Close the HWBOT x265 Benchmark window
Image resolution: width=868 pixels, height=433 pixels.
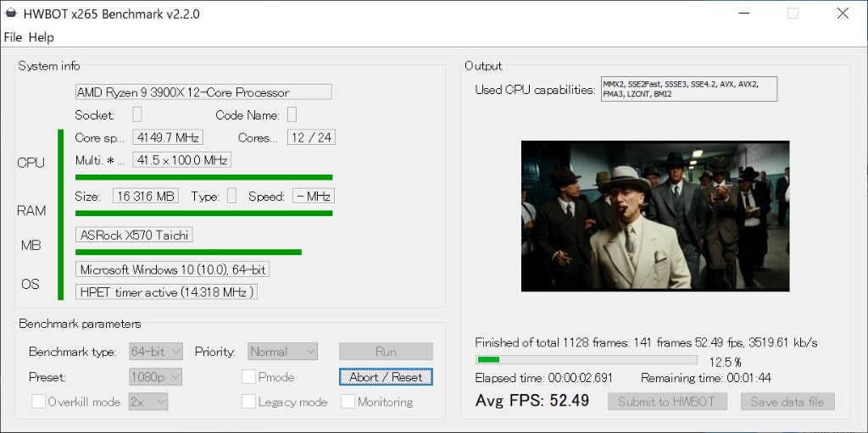tap(843, 14)
